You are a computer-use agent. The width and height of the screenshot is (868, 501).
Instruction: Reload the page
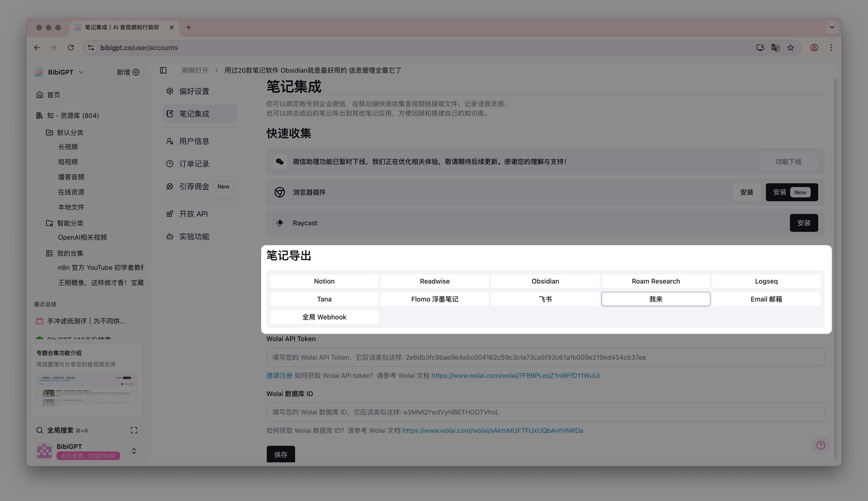71,48
